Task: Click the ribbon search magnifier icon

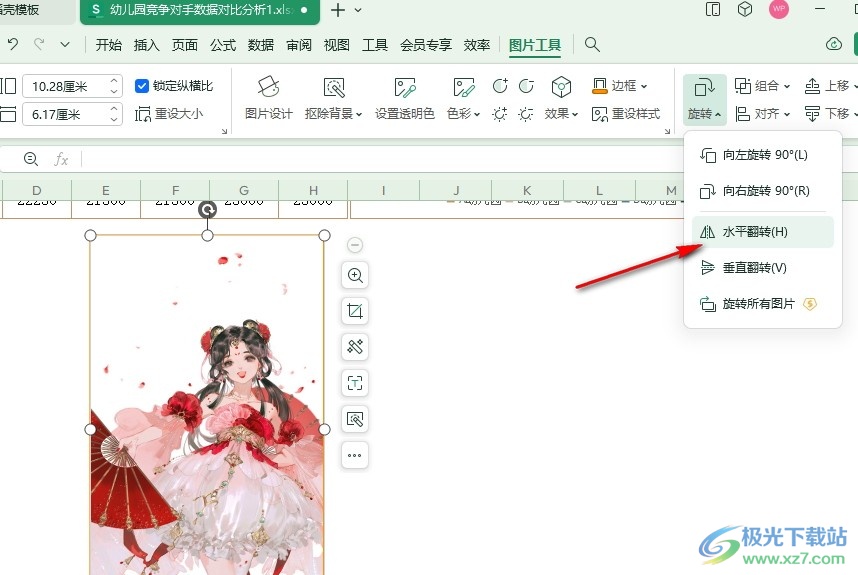Action: 592,44
